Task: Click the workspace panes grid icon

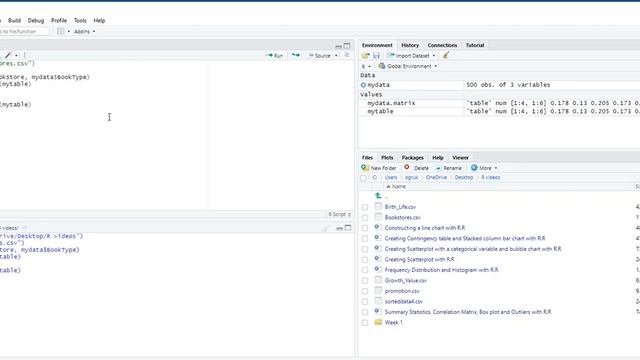Action: [60, 31]
